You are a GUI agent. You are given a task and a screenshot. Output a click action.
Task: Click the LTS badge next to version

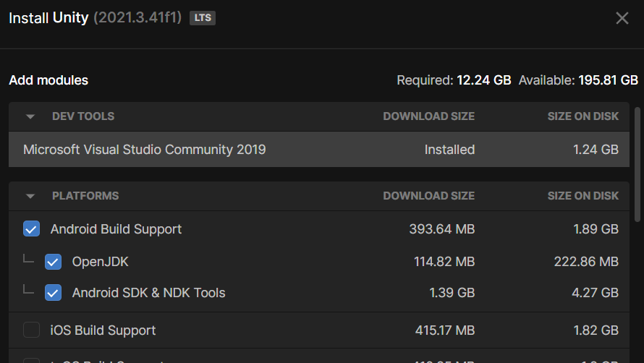203,18
